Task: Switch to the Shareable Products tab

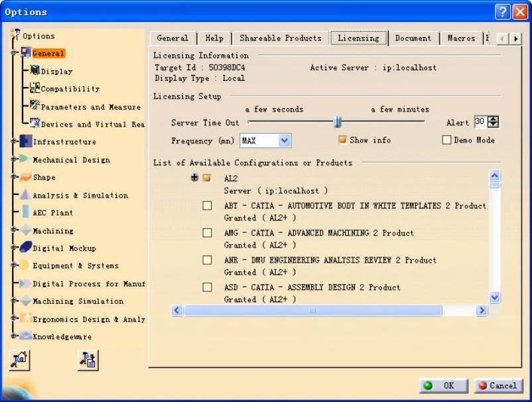Action: pos(280,38)
